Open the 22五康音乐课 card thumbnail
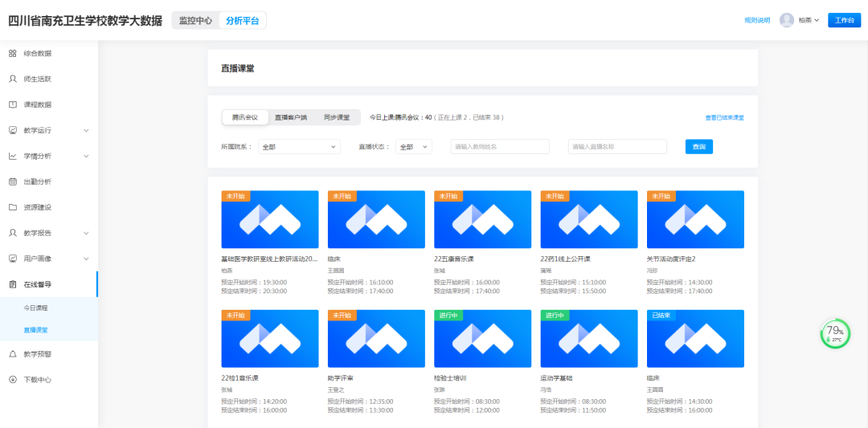 pyautogui.click(x=483, y=219)
